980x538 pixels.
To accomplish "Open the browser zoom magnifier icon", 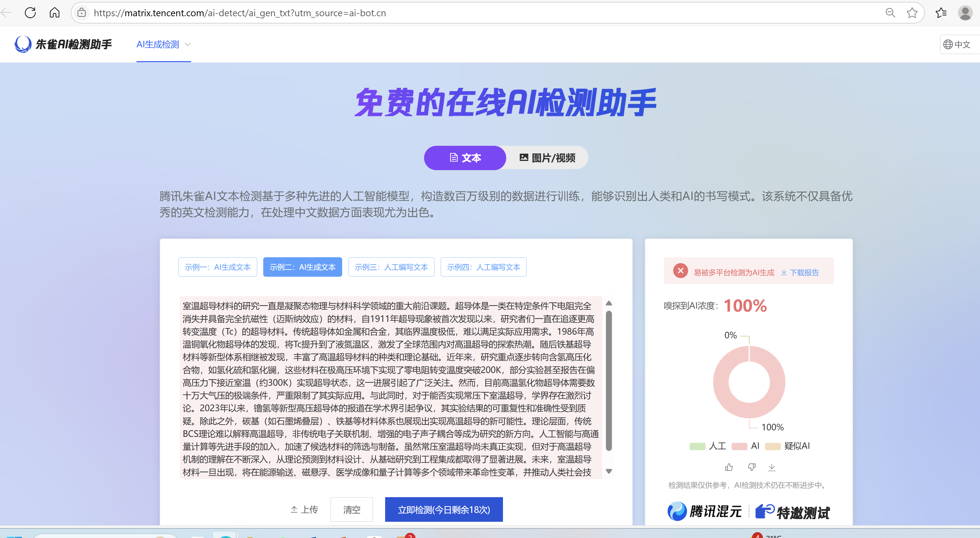I will [x=890, y=13].
